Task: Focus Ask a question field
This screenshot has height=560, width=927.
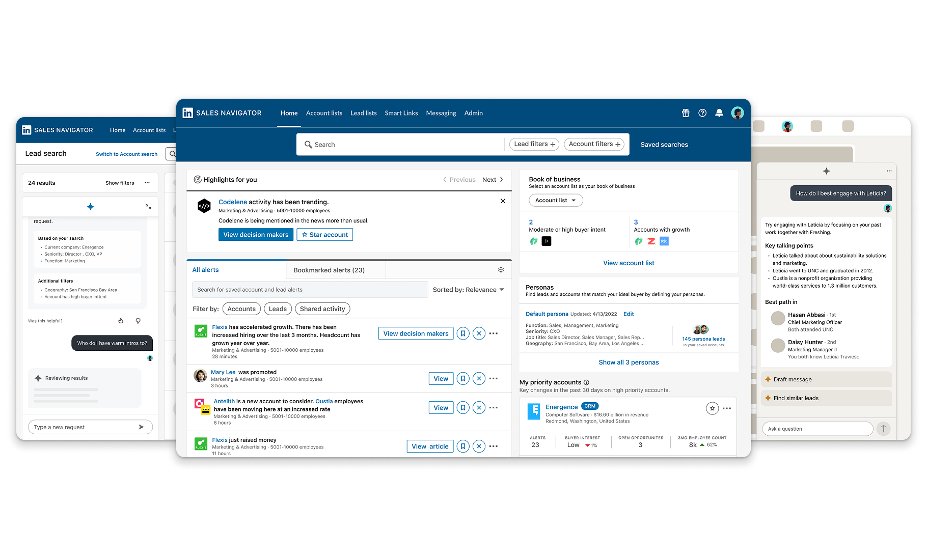Action: pyautogui.click(x=817, y=429)
